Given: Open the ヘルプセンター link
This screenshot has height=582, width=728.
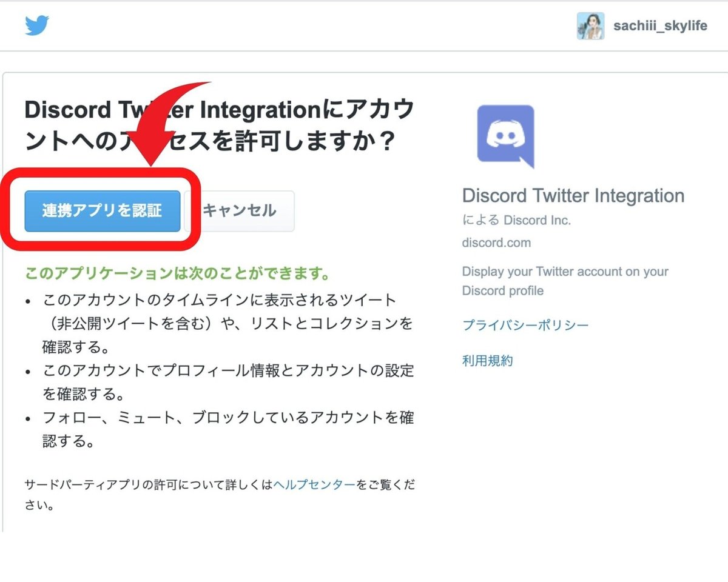Looking at the screenshot, I should coord(314,484).
